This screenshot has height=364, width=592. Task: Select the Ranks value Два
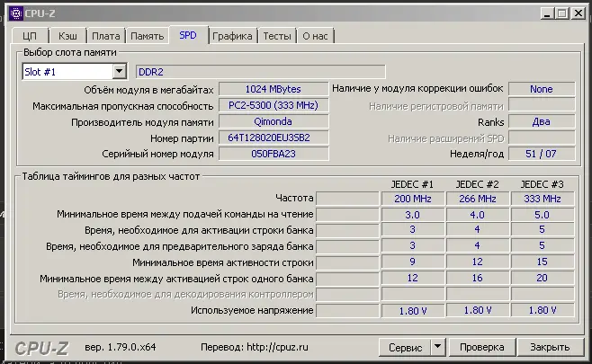tap(542, 121)
